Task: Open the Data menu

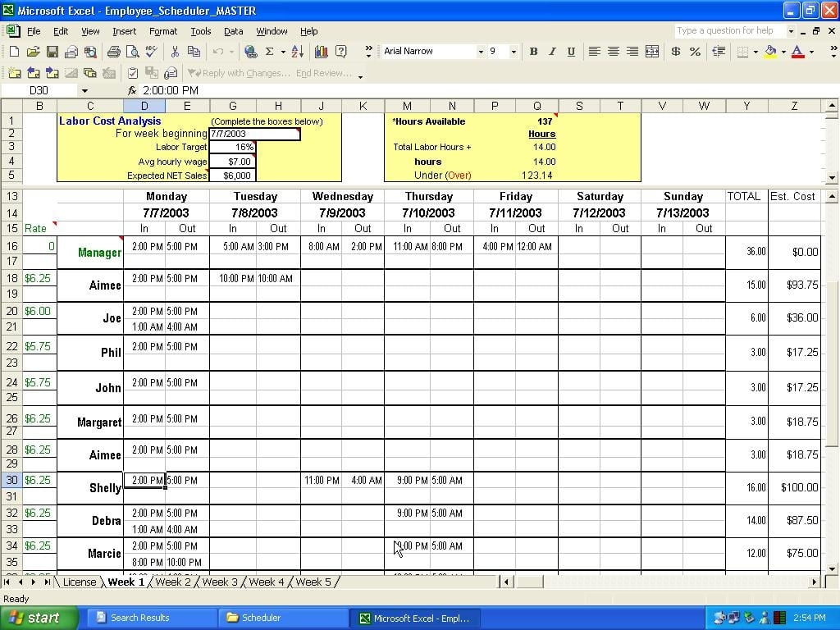Action: (234, 31)
